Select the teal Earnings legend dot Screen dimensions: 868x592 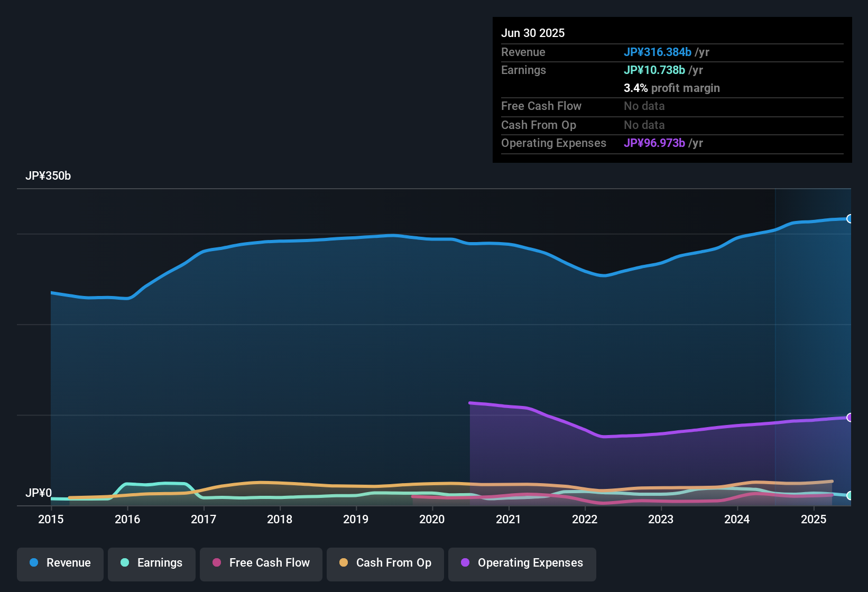pyautogui.click(x=125, y=563)
